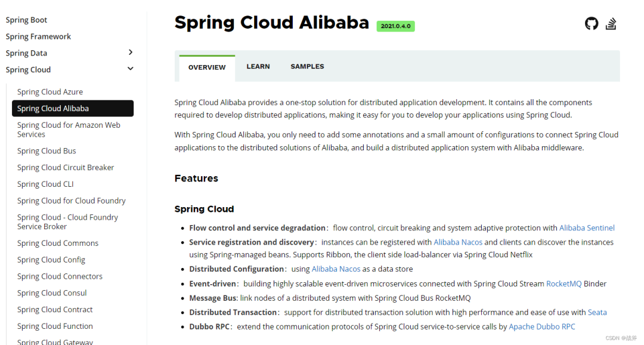Select Spring Cloud Function sidebar item
This screenshot has width=644, height=345.
point(55,326)
